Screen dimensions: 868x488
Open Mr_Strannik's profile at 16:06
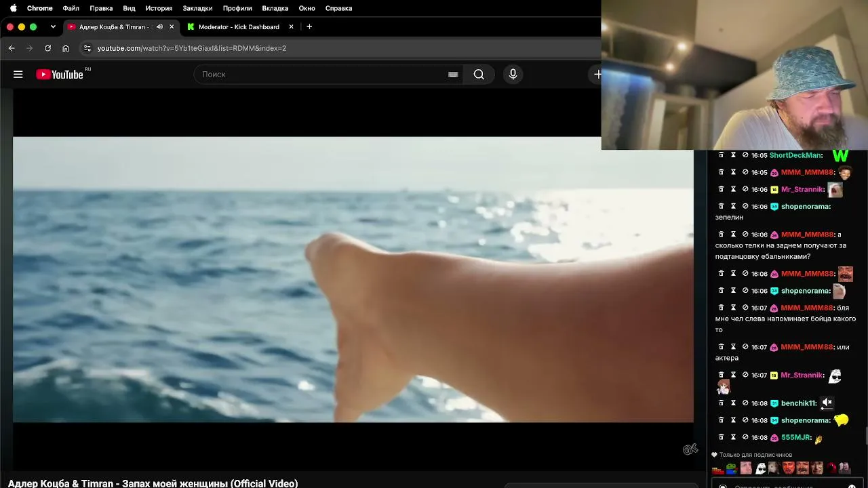[803, 189]
